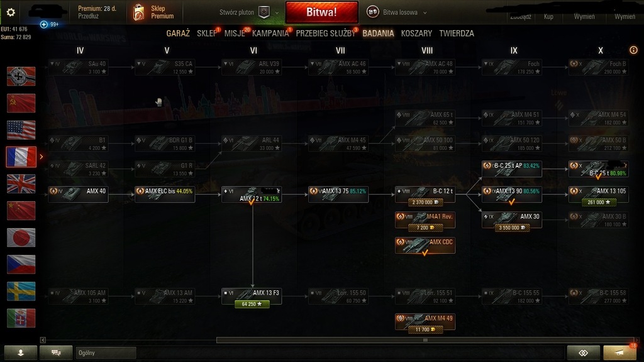Click the tech tree horizontal scrollbar
This screenshot has height=362, width=644.
coord(426,340)
